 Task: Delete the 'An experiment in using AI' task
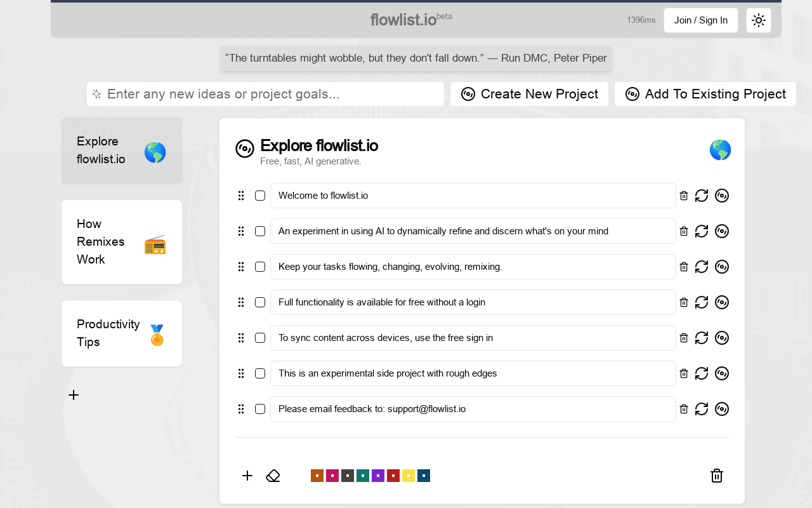point(684,231)
